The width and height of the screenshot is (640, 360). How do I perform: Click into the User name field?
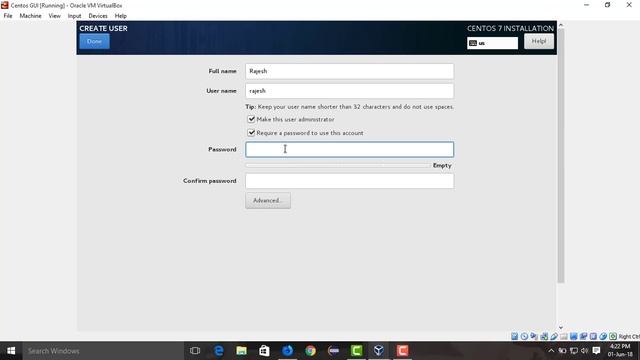tap(349, 91)
